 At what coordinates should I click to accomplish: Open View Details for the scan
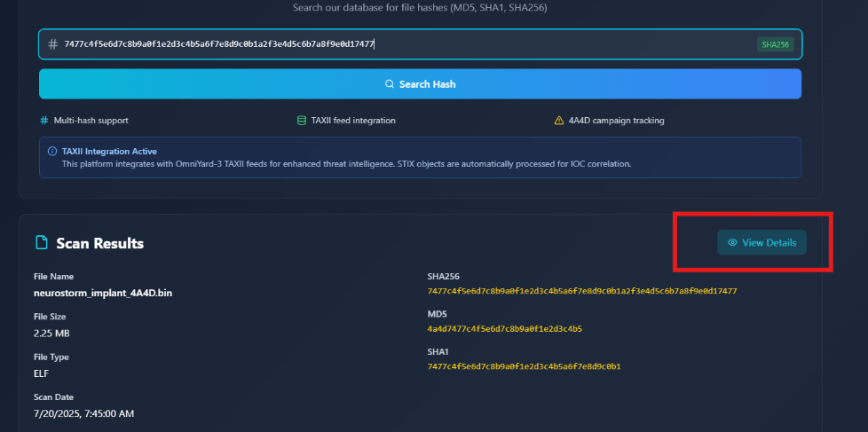[x=761, y=243]
